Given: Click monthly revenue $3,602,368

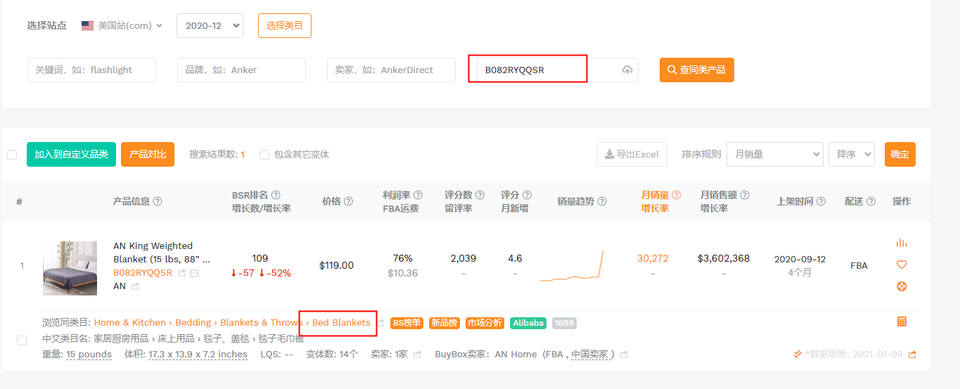Looking at the screenshot, I should point(723,259).
